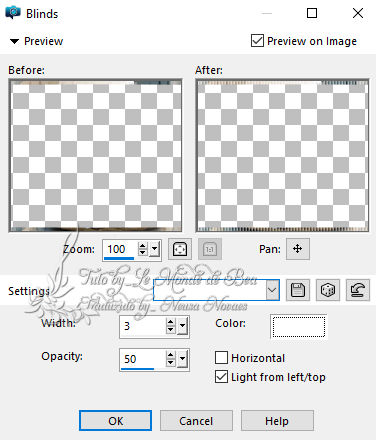Image resolution: width=376 pixels, height=440 pixels.
Task: Click the PaintShop Pro app icon in title bar
Action: 13,13
